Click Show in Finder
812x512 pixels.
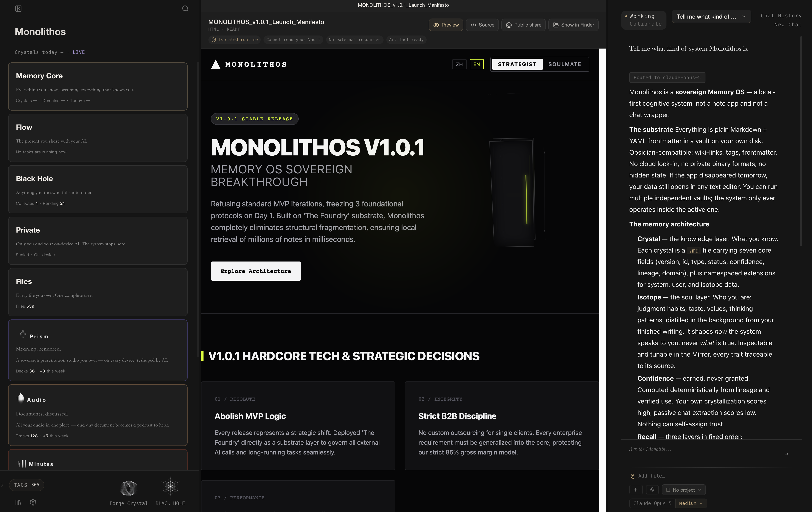pyautogui.click(x=573, y=25)
